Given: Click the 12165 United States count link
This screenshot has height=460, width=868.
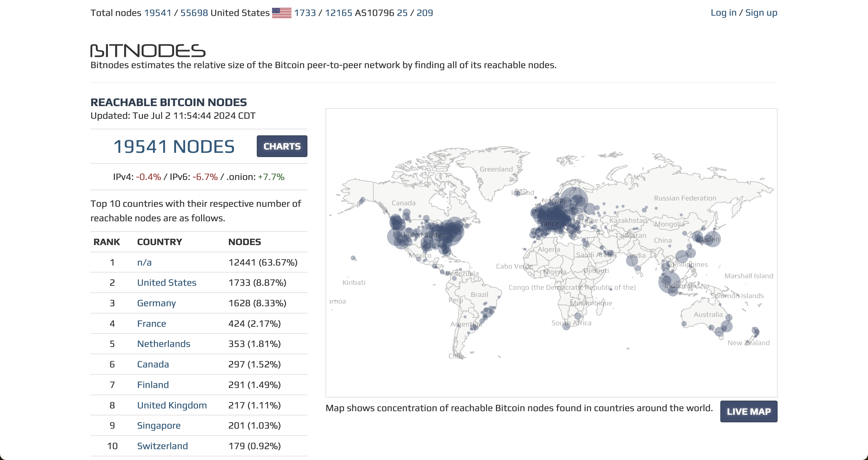Looking at the screenshot, I should (338, 13).
